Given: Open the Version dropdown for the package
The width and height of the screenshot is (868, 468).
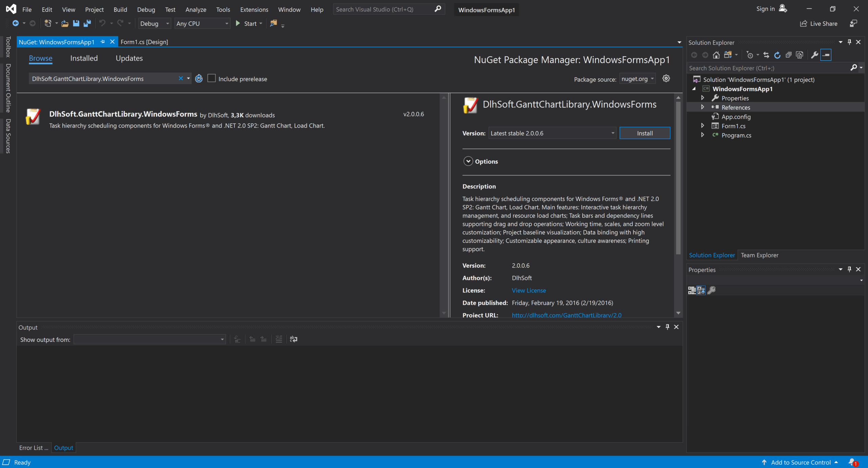Looking at the screenshot, I should coord(612,133).
